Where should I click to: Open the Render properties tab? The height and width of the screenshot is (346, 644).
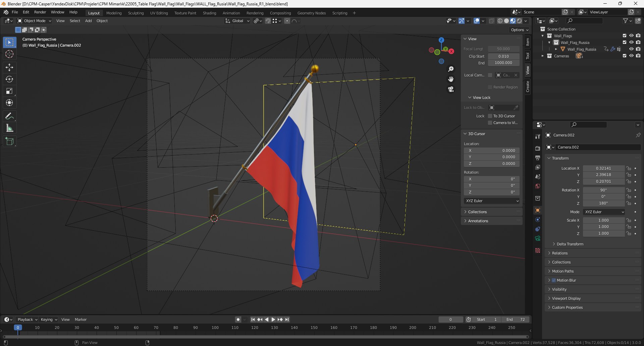pos(538,148)
